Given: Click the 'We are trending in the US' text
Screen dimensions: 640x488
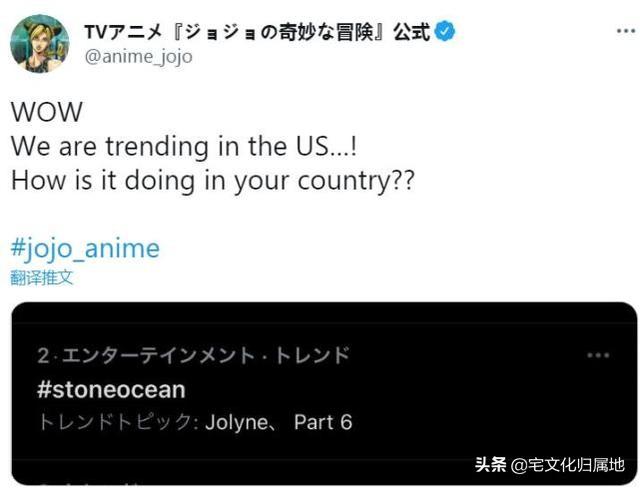Looking at the screenshot, I should click(x=183, y=147).
